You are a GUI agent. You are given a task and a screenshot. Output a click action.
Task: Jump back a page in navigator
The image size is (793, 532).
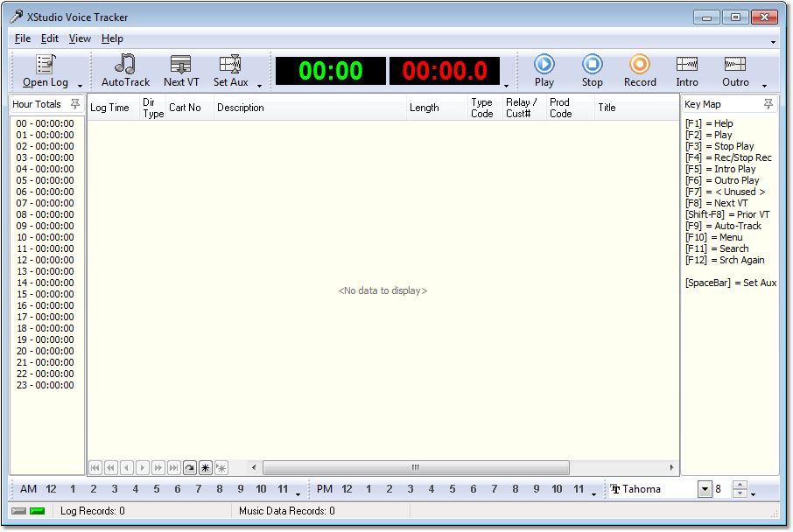click(111, 468)
